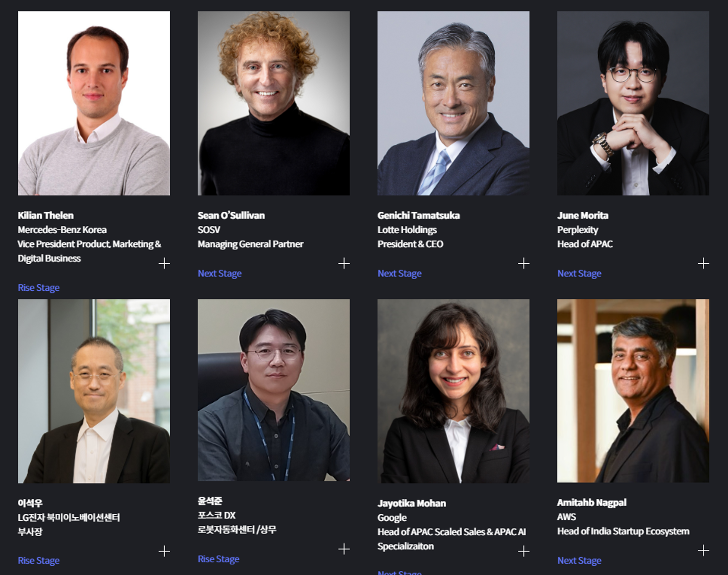Image resolution: width=728 pixels, height=575 pixels.
Task: Click the Genichi Tamatsuka name text
Action: [x=419, y=215]
